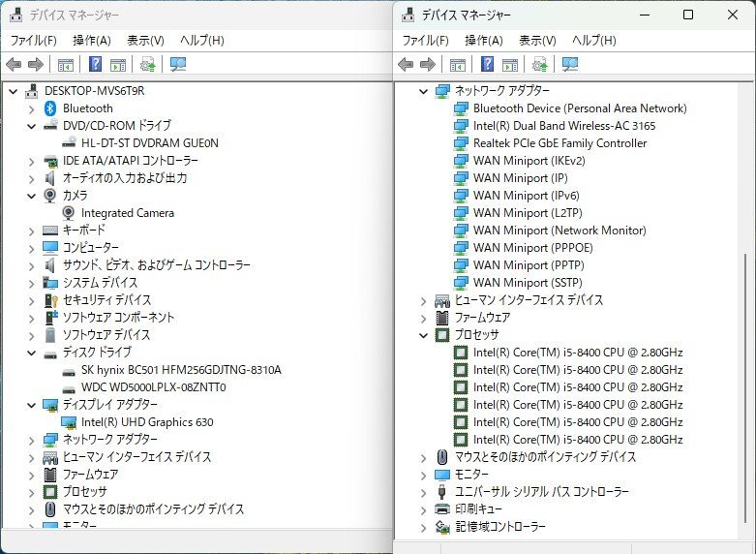Click the Bluetooth category icon
756x554 pixels.
pyautogui.click(x=50, y=108)
